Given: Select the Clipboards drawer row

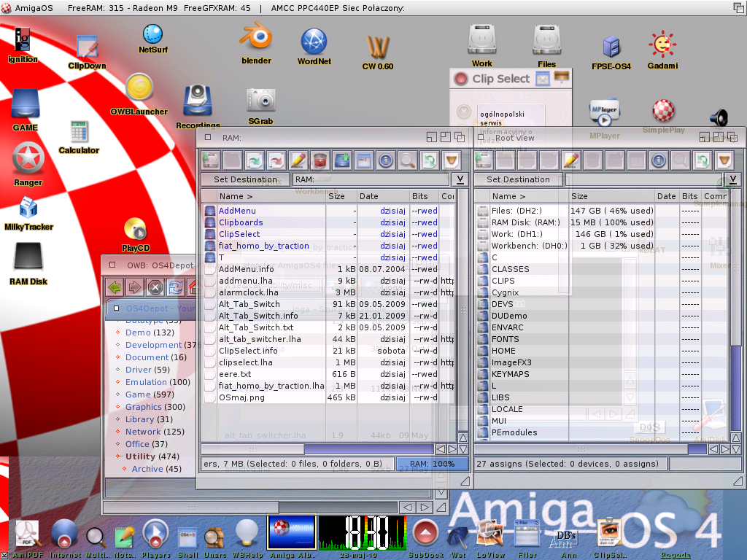Looking at the screenshot, I should pyautogui.click(x=329, y=222).
